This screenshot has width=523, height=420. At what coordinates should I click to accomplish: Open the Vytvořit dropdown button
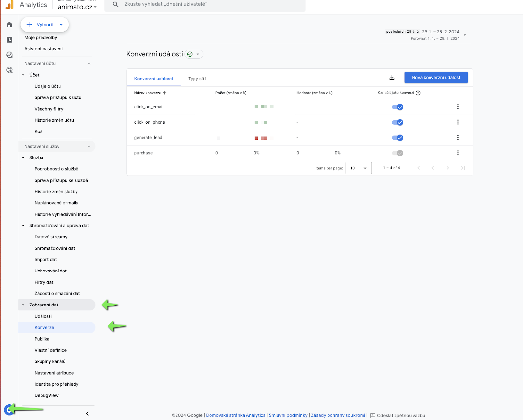point(45,25)
